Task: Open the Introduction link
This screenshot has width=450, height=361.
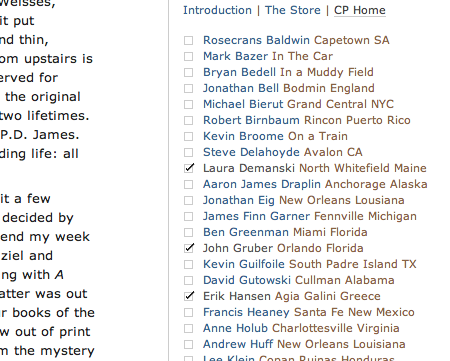Action: click(x=217, y=10)
